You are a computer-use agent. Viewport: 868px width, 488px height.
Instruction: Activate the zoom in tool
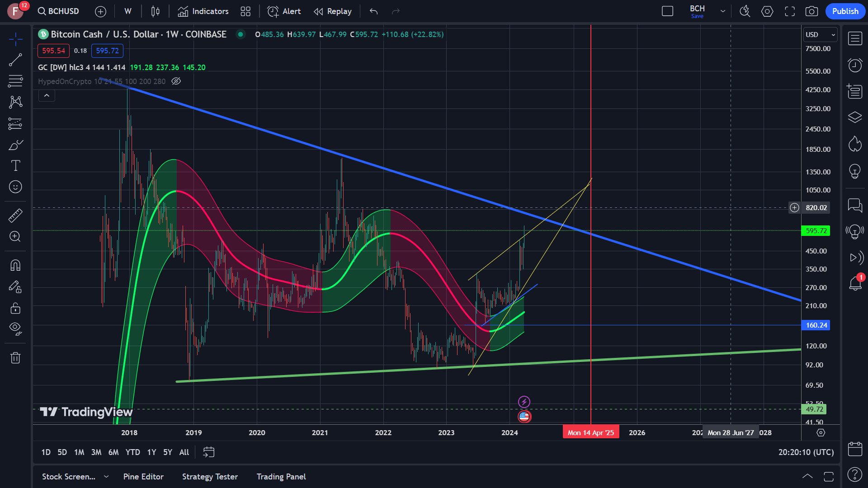15,236
